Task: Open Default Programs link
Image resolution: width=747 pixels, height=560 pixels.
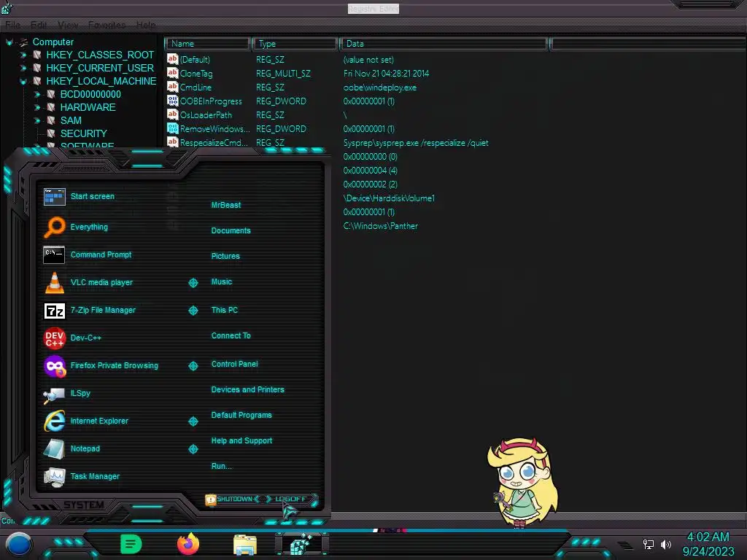Action: 241,415
